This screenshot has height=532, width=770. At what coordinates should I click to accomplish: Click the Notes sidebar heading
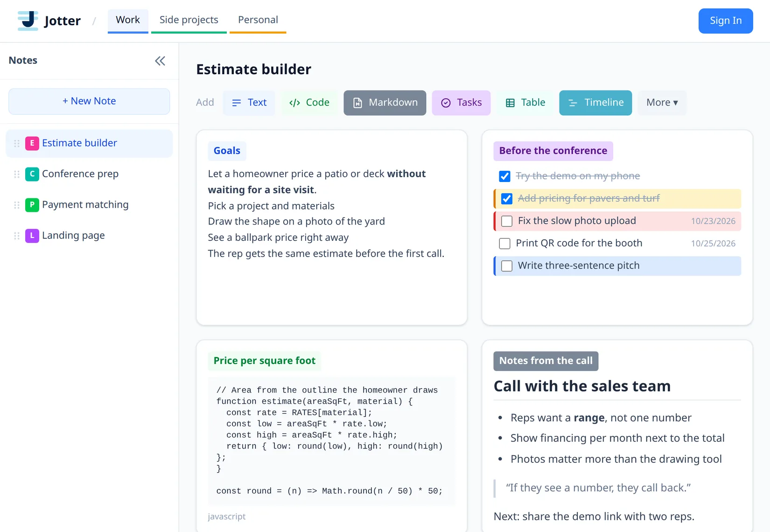[23, 61]
